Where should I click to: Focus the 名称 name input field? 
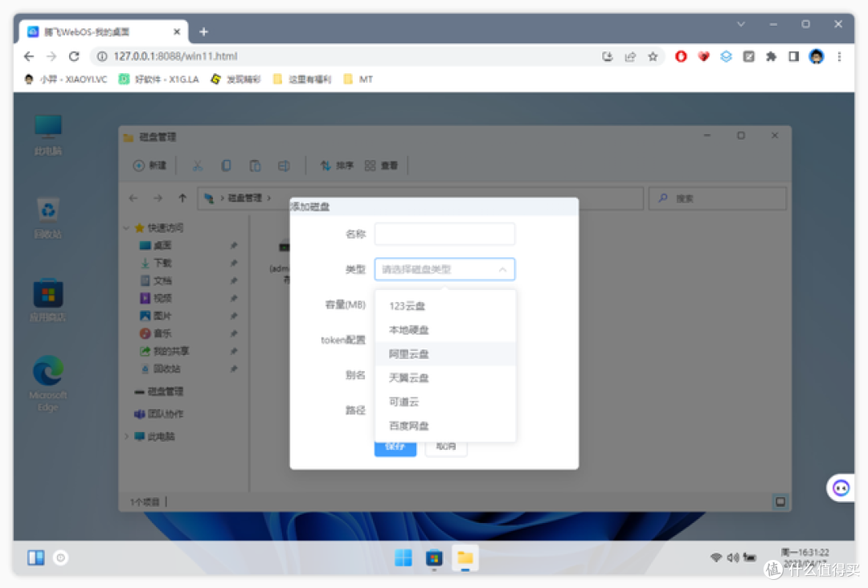tap(445, 234)
